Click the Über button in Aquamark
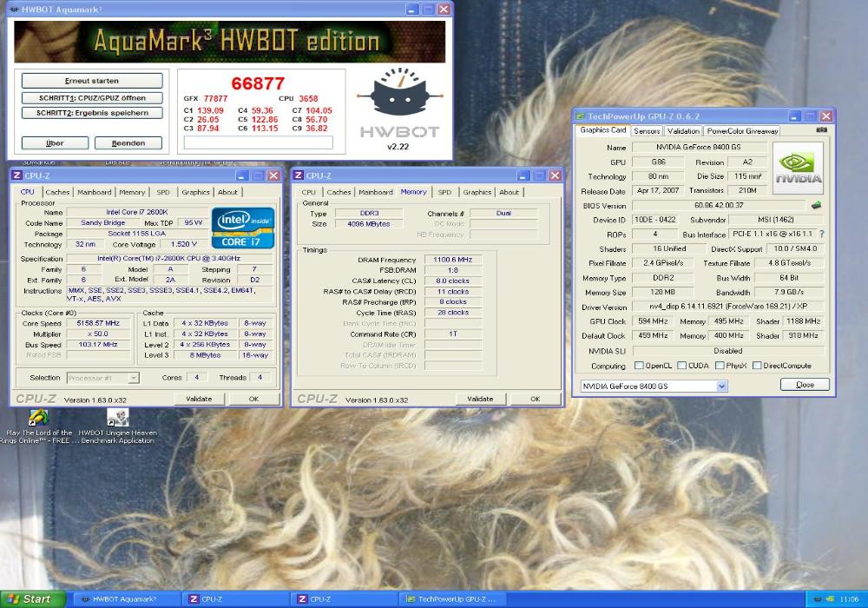 point(55,142)
